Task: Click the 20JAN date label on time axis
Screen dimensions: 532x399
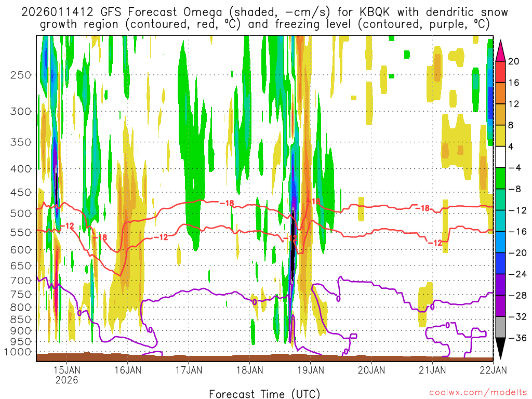Action: point(371,370)
